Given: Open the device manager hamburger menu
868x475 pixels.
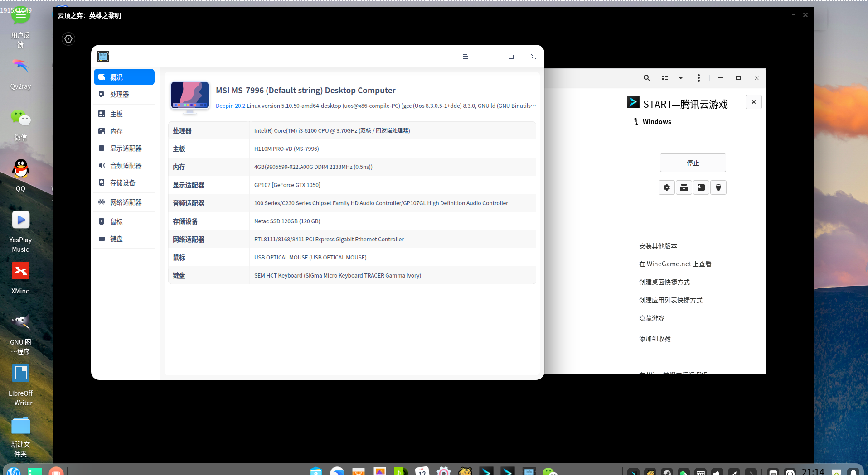Looking at the screenshot, I should click(465, 57).
